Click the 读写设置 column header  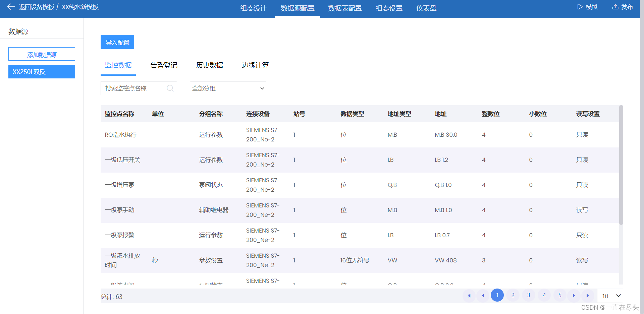point(588,114)
